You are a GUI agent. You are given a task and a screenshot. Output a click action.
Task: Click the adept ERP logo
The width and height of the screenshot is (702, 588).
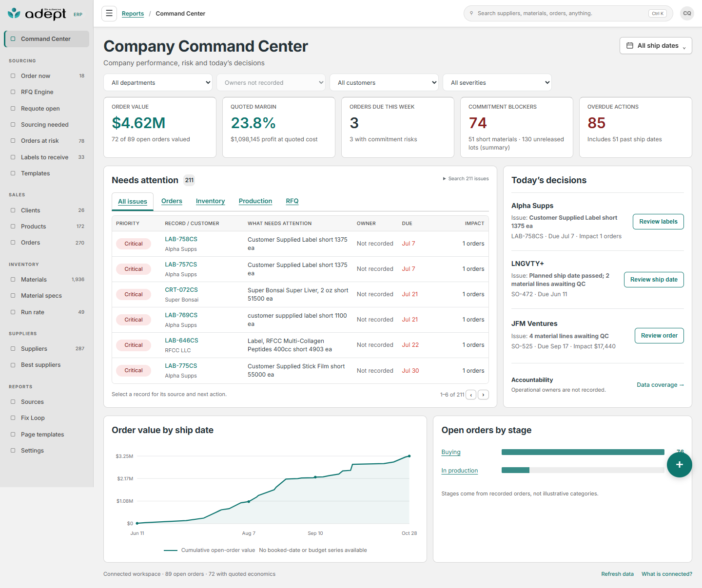coord(45,14)
